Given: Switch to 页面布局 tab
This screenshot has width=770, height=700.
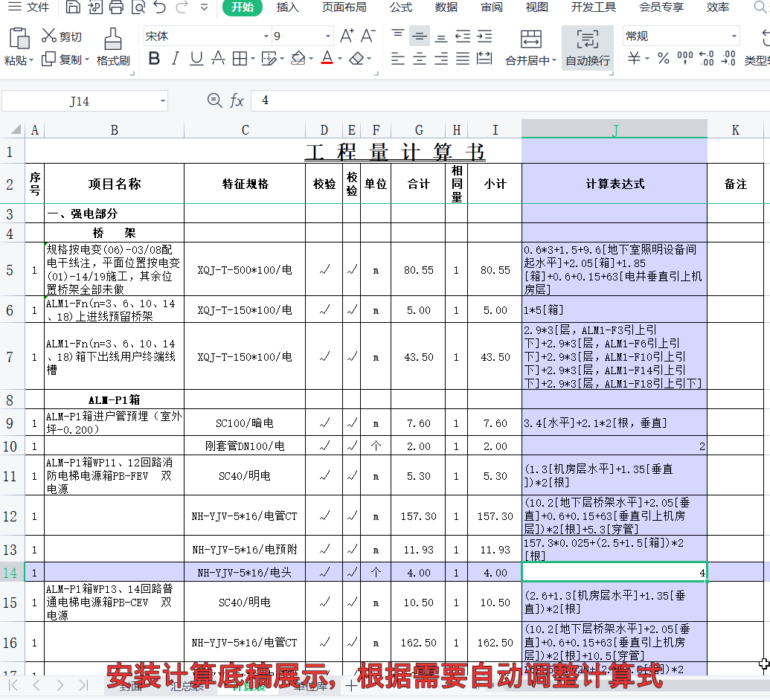Looking at the screenshot, I should click(344, 7).
